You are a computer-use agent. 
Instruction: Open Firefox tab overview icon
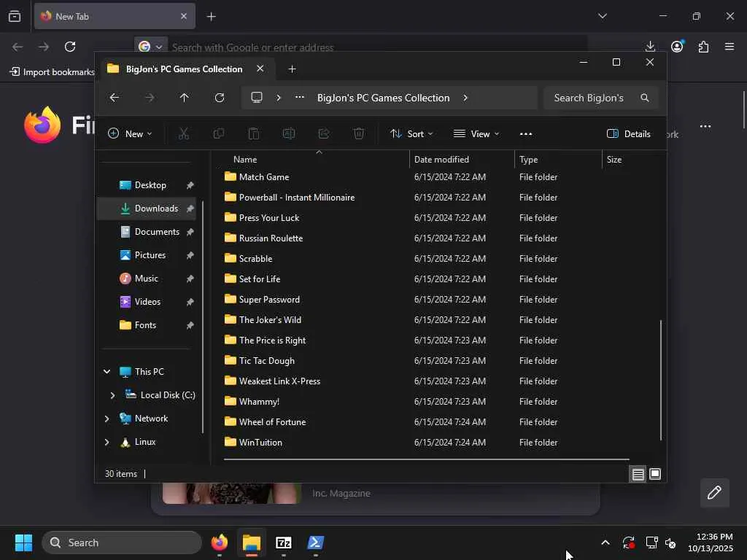(x=15, y=16)
